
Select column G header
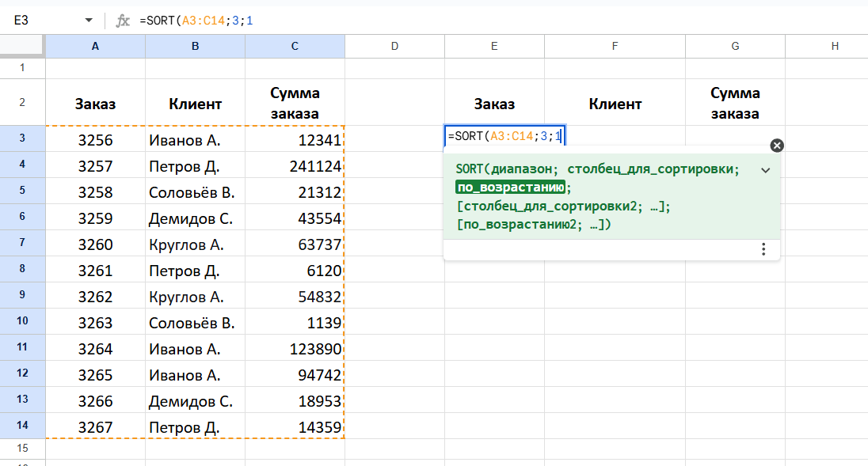[735, 47]
